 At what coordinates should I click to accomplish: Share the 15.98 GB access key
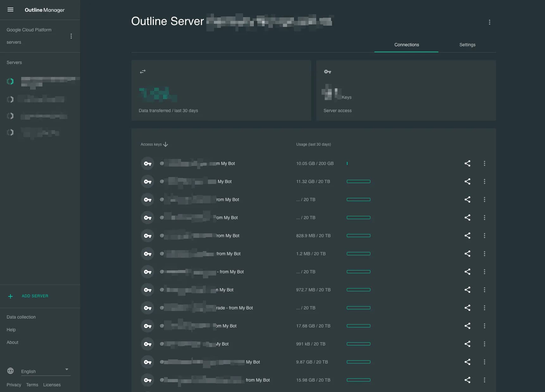point(467,380)
